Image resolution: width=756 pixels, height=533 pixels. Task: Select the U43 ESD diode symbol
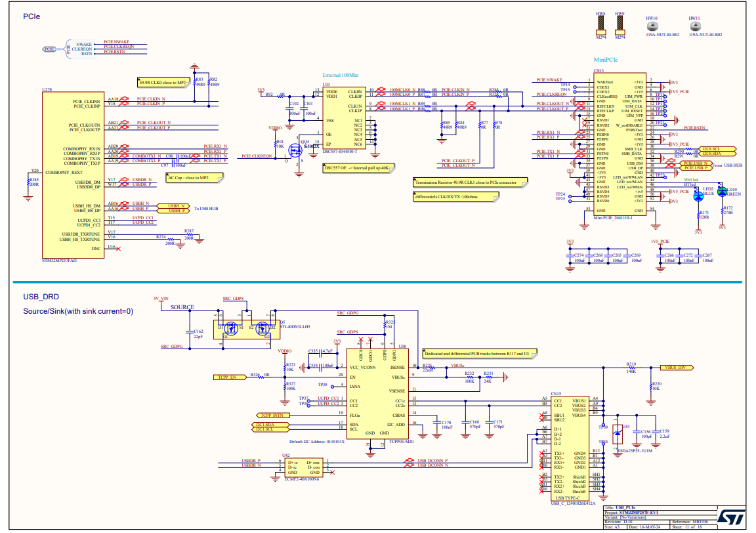point(618,434)
